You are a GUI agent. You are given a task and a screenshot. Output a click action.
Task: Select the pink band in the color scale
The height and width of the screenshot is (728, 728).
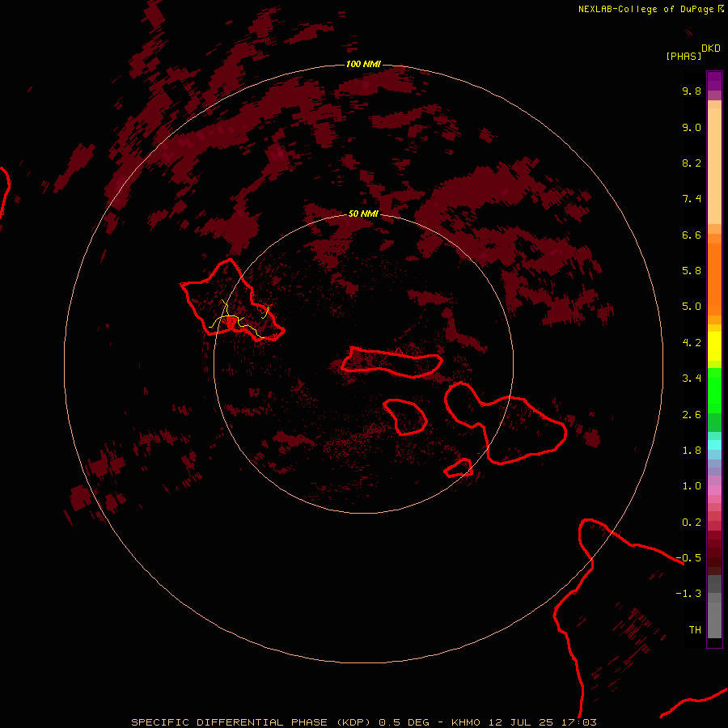point(714,490)
